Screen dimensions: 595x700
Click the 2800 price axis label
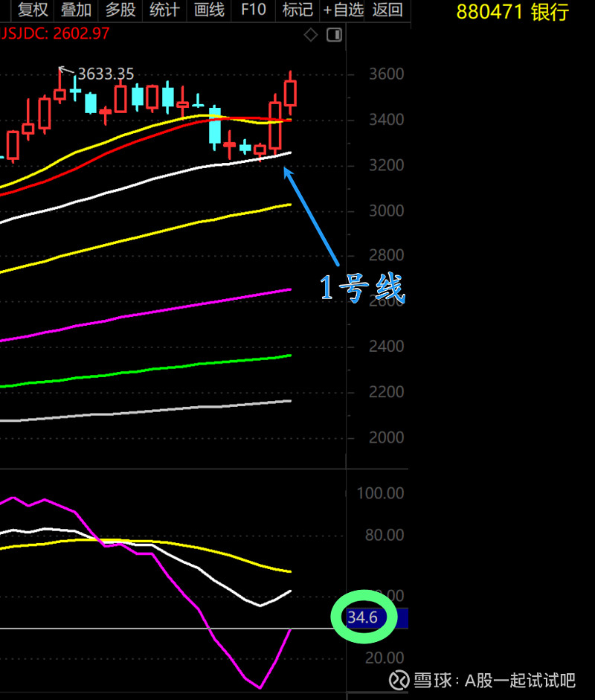386,255
